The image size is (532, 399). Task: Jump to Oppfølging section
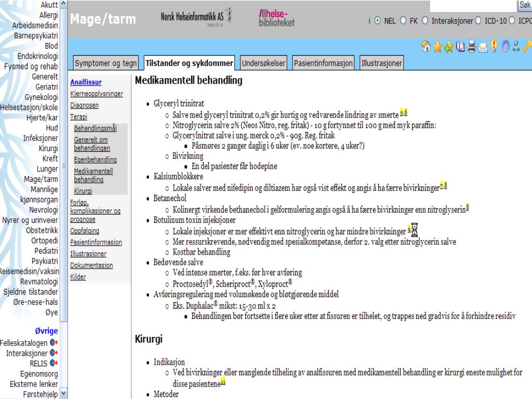tap(85, 231)
